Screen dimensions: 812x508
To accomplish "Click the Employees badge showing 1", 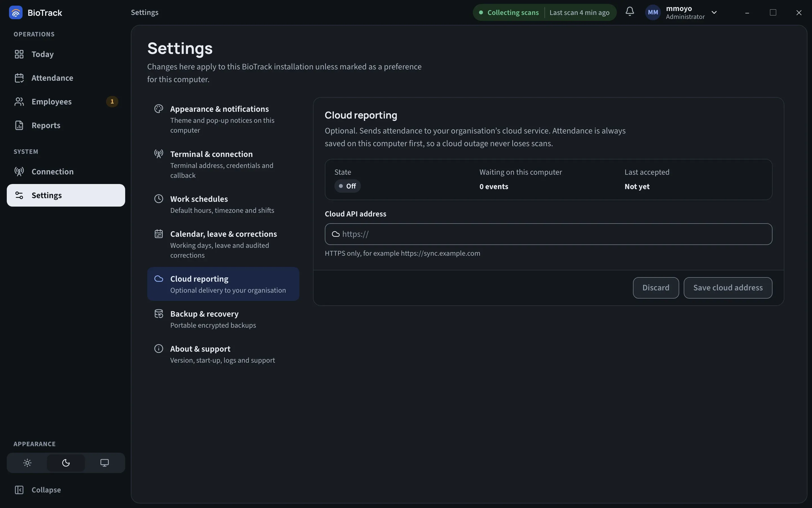I will coord(112,102).
